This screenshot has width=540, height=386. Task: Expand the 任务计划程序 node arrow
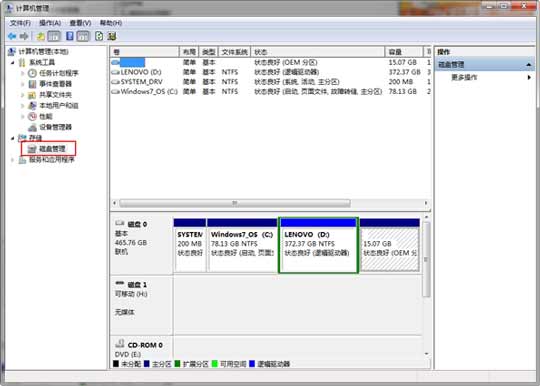[23, 73]
